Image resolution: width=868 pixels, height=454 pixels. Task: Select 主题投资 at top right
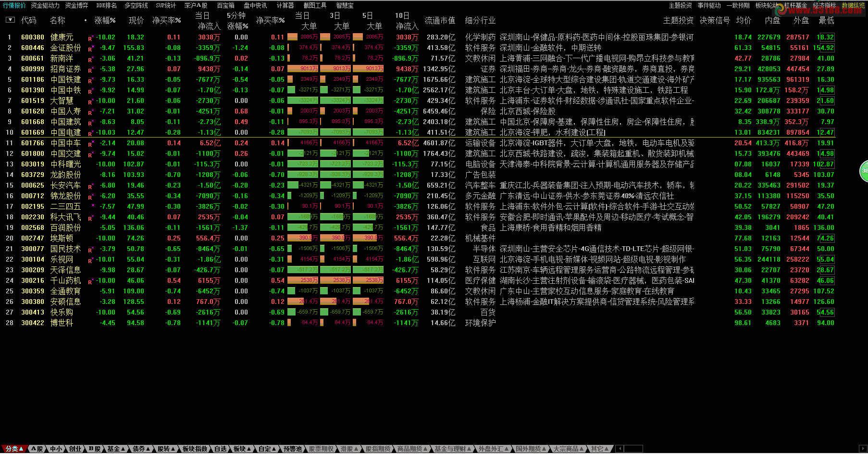681,5
